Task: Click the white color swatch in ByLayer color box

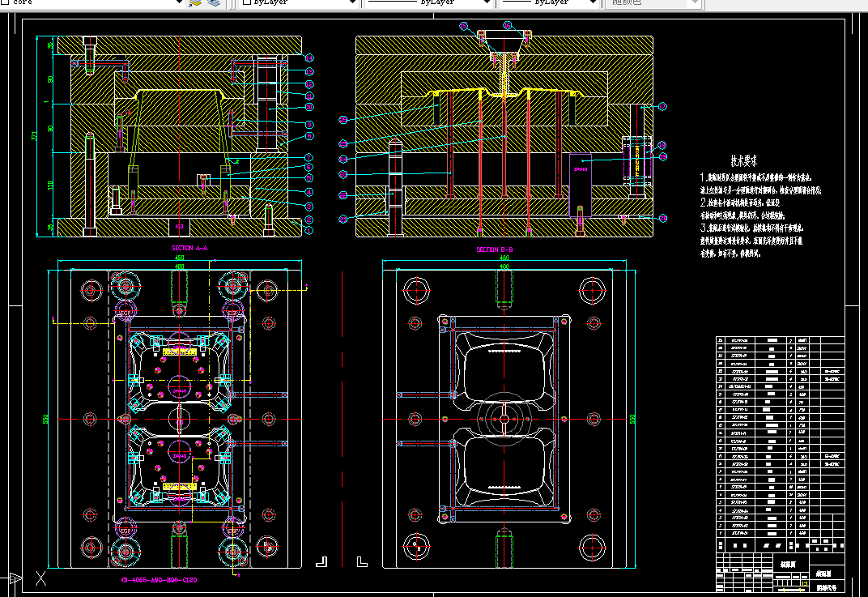Action: click(247, 2)
